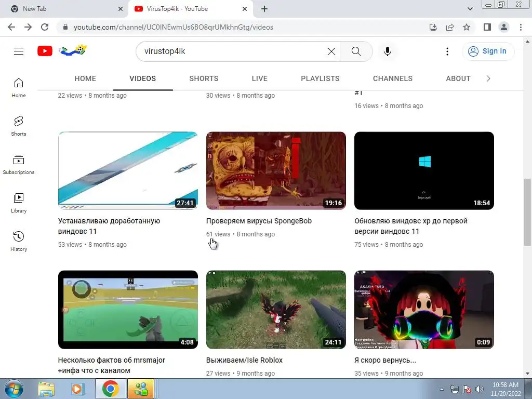
Task: Open Windows Explorer from taskbar
Action: 46,389
